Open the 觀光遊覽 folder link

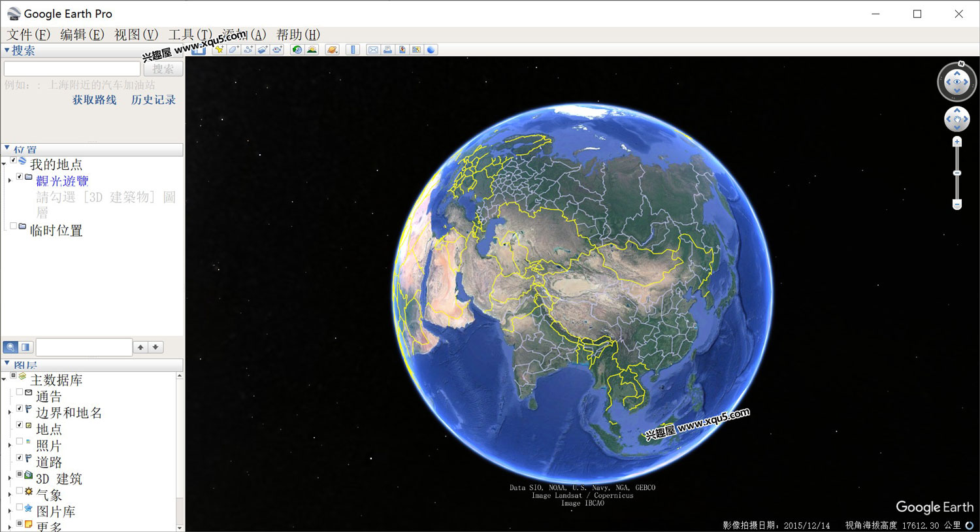pyautogui.click(x=62, y=181)
